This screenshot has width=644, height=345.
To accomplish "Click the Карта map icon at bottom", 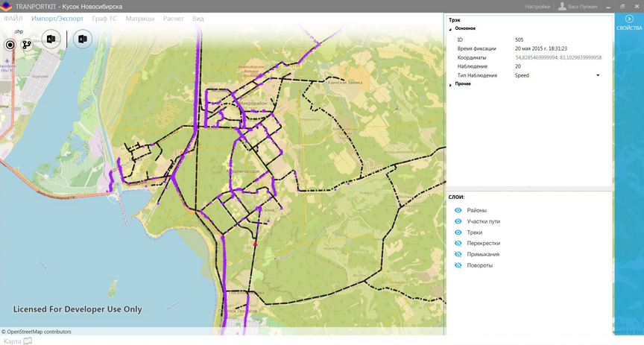I will pyautogui.click(x=28, y=341).
